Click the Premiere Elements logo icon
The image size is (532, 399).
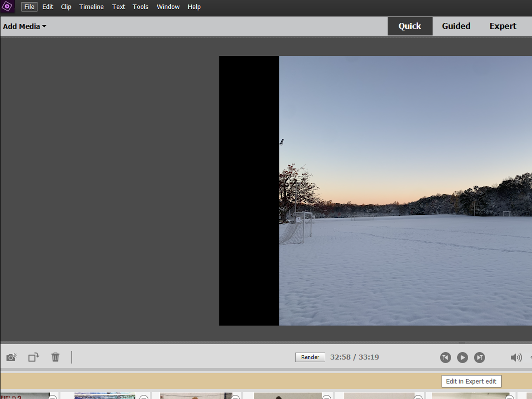tap(7, 7)
